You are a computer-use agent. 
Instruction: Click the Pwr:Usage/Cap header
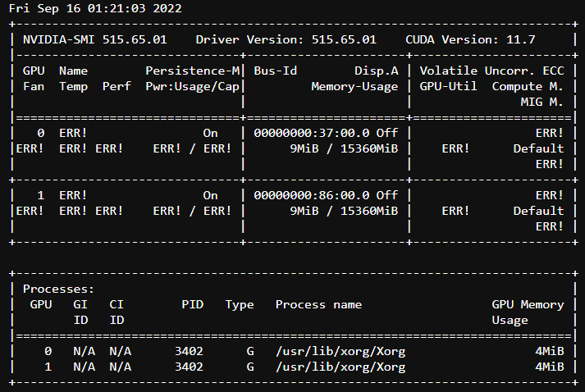[x=193, y=87]
